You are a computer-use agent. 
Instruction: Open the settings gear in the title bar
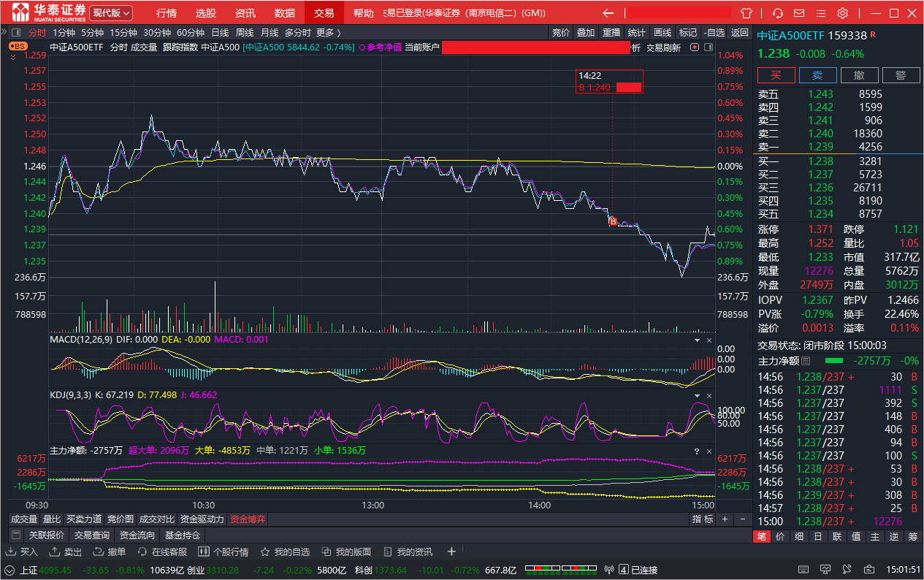(842, 13)
